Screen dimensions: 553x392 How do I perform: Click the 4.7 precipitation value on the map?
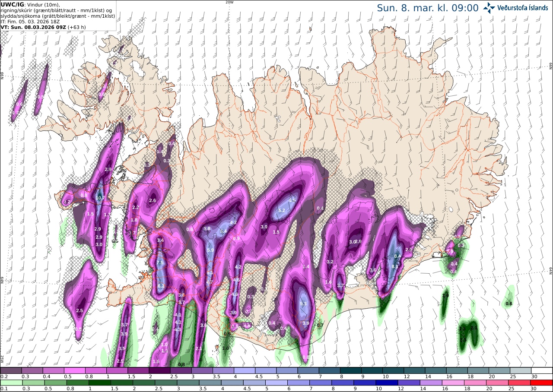point(210,282)
